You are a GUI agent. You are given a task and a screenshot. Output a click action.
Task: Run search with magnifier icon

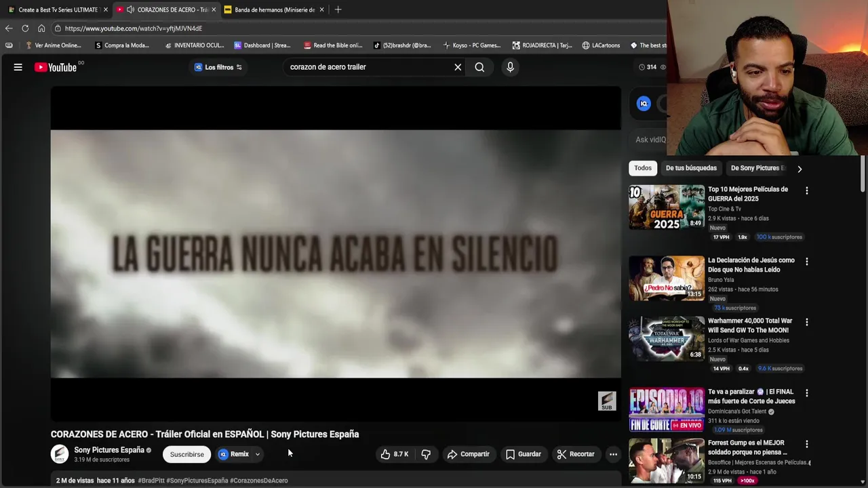pos(479,67)
